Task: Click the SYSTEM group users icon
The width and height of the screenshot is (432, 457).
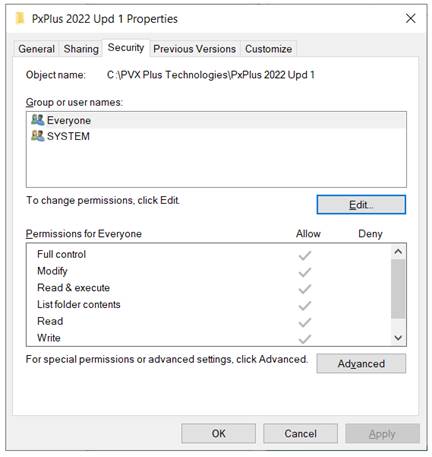Action: tap(38, 136)
